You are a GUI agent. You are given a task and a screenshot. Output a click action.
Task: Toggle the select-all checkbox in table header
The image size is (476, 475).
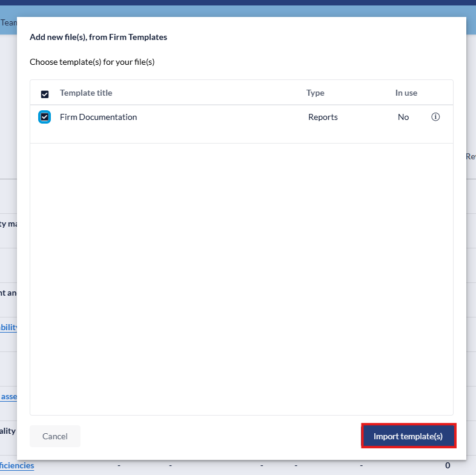pyautogui.click(x=45, y=94)
